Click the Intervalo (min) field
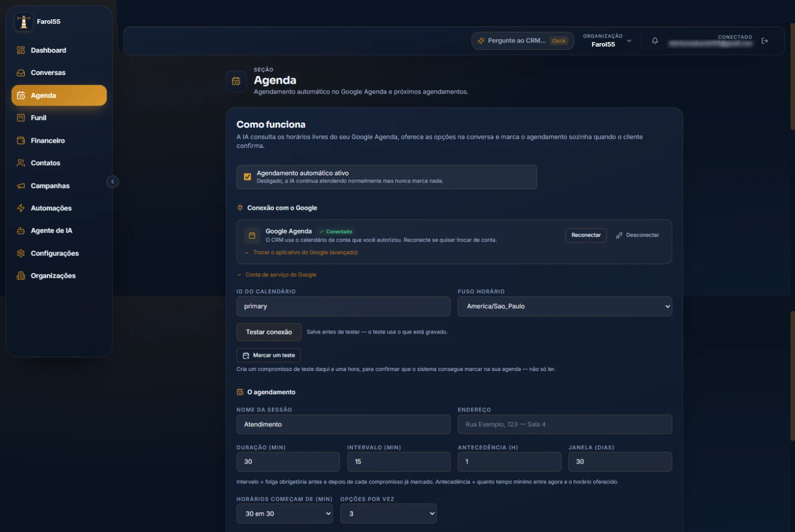This screenshot has height=532, width=795. tap(399, 462)
